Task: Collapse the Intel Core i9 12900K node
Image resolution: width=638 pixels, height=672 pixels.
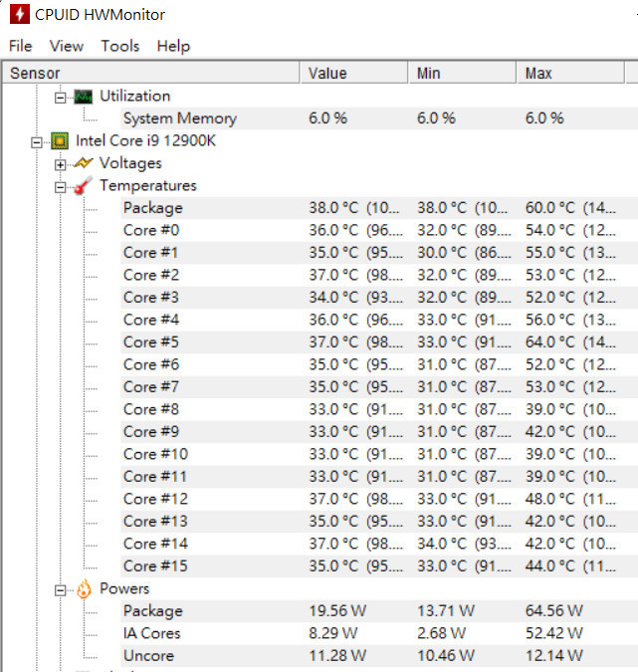Action: 37,142
